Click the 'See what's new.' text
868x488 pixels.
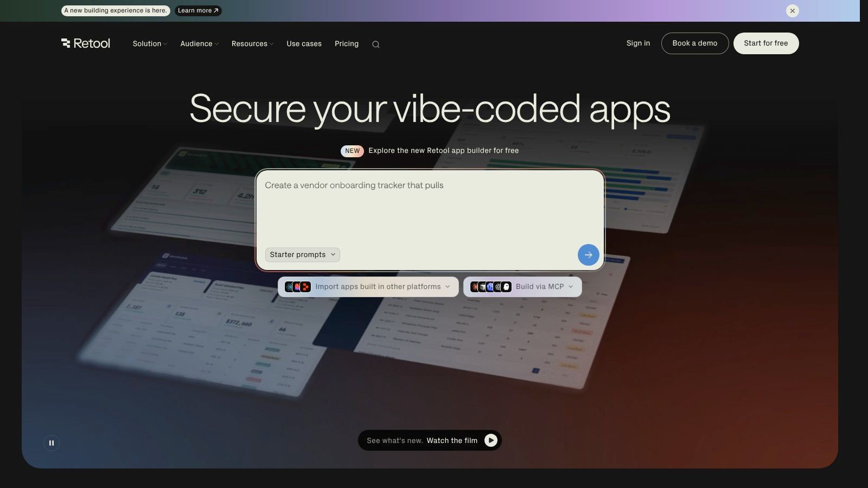pos(395,441)
